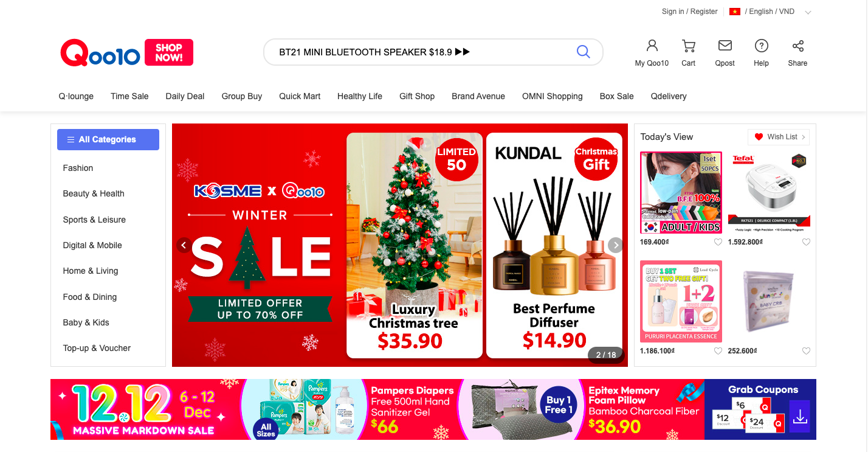Open the Qpost envelope icon
This screenshot has height=452, width=868.
point(725,46)
